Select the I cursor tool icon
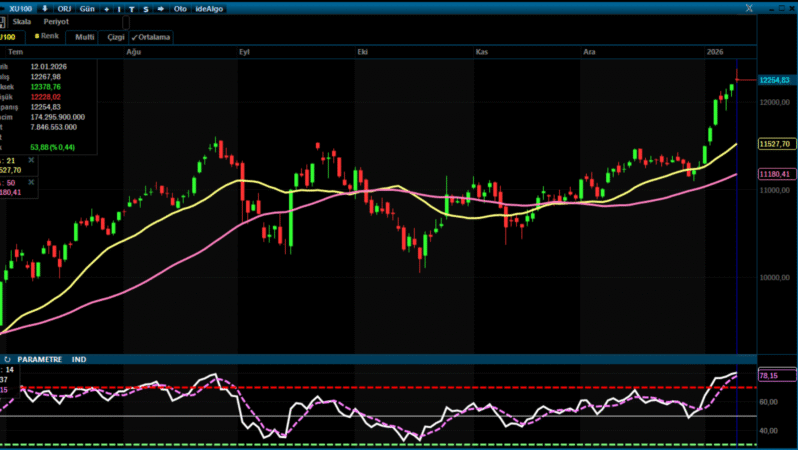The height and width of the screenshot is (450, 798). tap(120, 8)
